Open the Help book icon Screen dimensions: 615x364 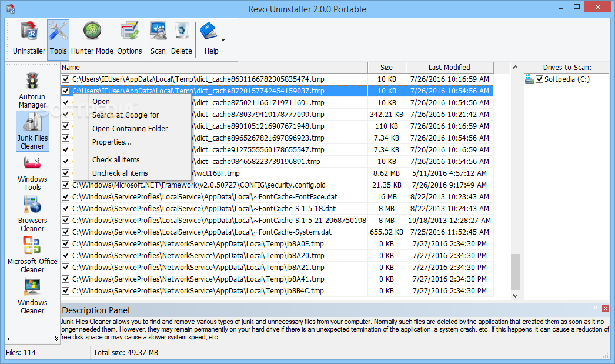(x=209, y=31)
